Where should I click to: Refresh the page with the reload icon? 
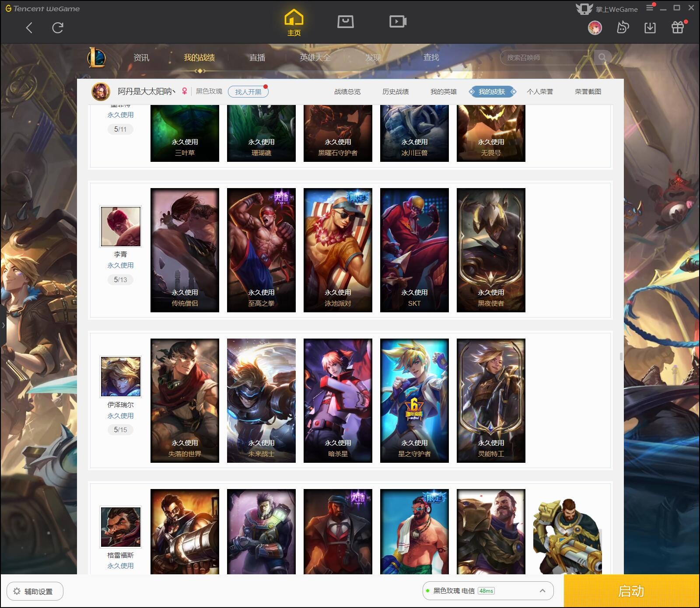(58, 28)
